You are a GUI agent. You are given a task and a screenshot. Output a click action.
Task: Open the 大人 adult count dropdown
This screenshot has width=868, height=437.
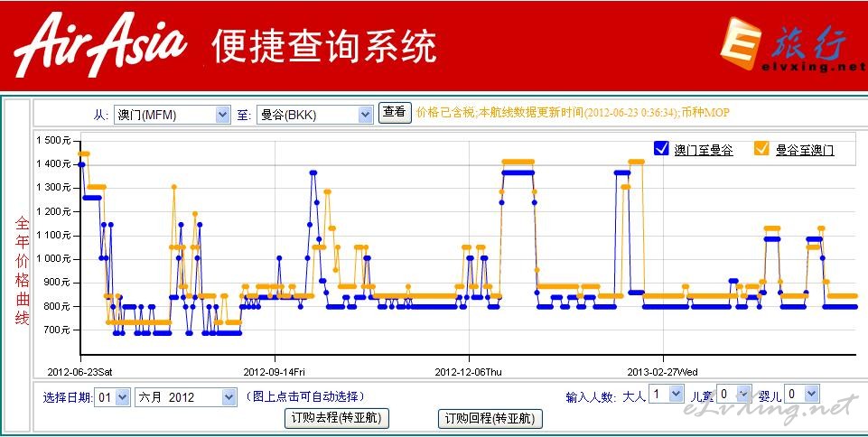(x=667, y=395)
